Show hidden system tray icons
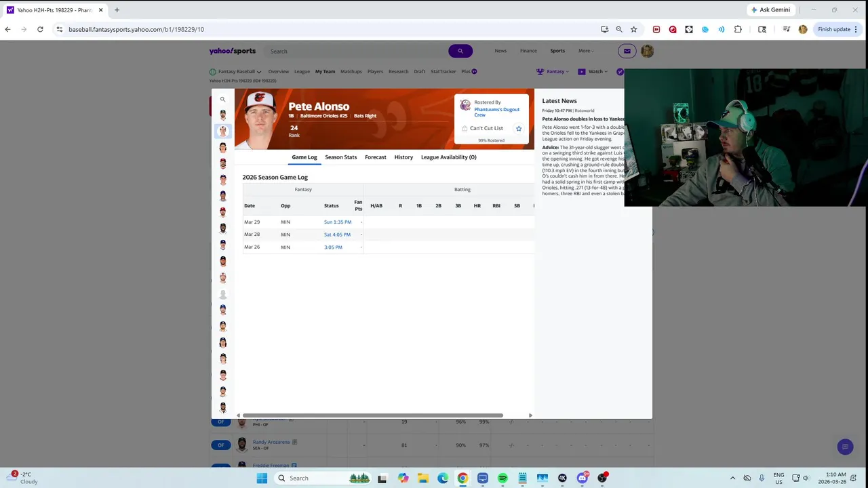 [732, 478]
